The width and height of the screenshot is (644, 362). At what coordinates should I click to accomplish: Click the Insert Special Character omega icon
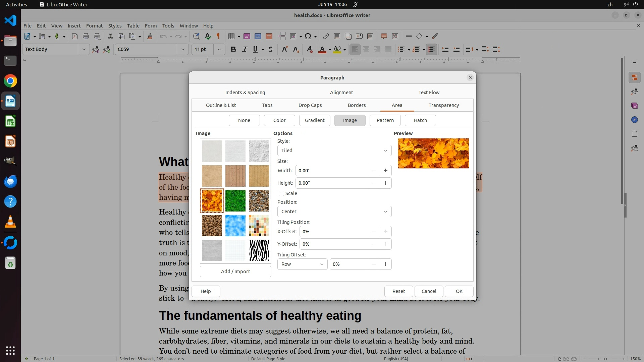[308, 36]
